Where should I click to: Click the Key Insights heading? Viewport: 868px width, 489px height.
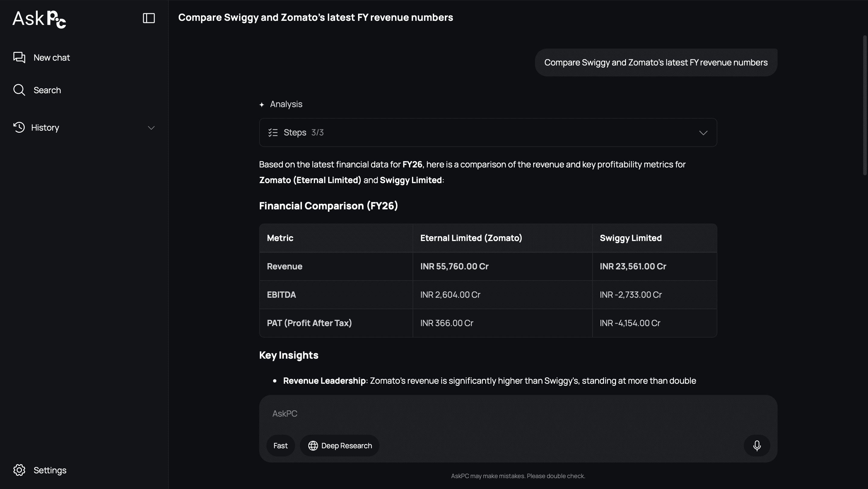288,355
